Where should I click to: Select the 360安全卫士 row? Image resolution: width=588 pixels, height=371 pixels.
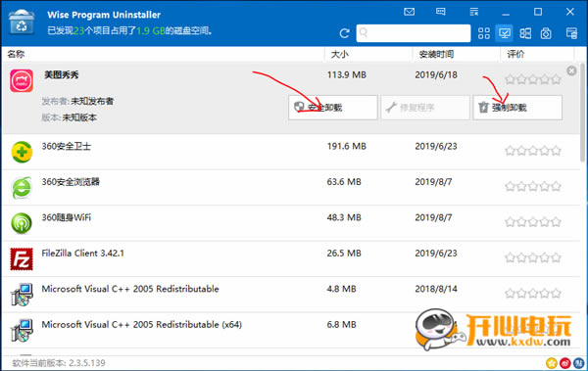tap(291, 152)
